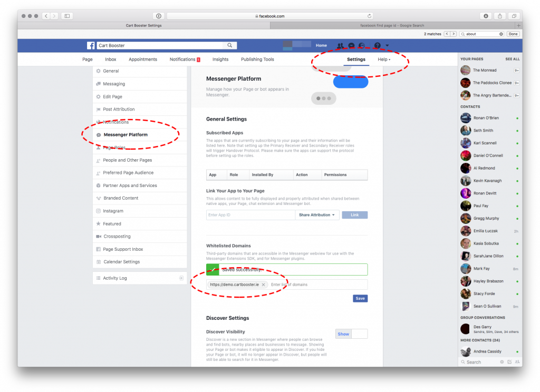Viewport: 540px width, 392px height.
Task: Click the quick help question mark icon
Action: click(x=378, y=45)
